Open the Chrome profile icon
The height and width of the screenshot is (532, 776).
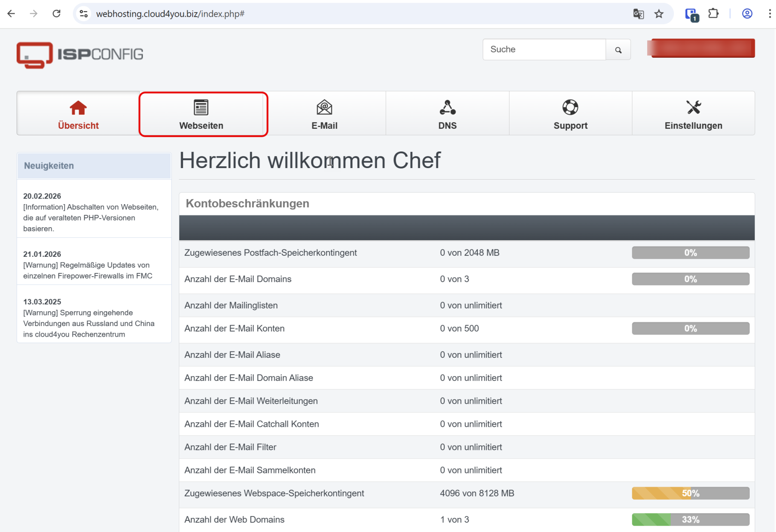click(747, 14)
